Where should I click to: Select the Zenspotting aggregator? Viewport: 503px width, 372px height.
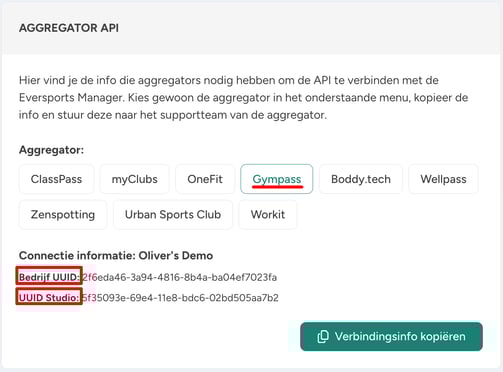[63, 214]
